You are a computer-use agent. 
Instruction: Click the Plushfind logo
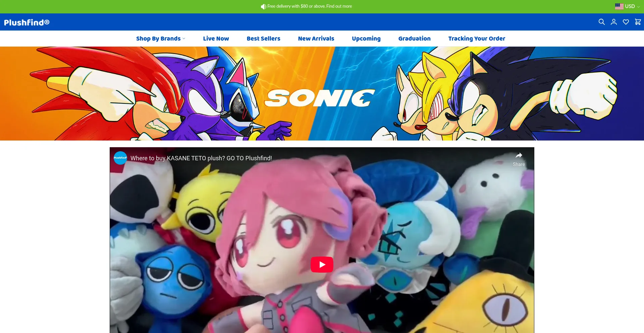pos(27,22)
